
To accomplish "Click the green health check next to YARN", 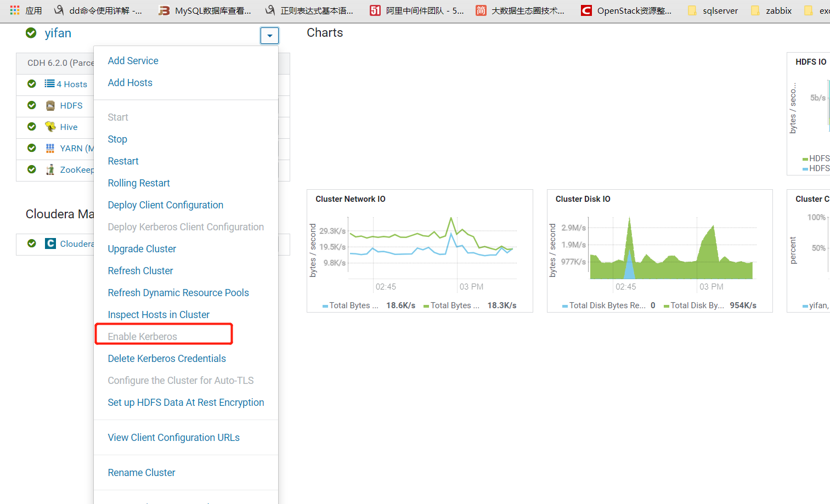I will [32, 148].
